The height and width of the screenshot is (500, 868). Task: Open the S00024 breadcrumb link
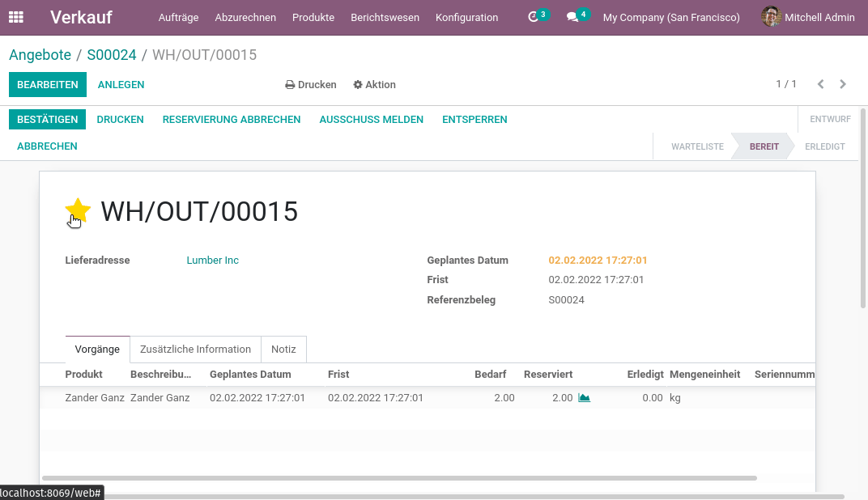111,55
